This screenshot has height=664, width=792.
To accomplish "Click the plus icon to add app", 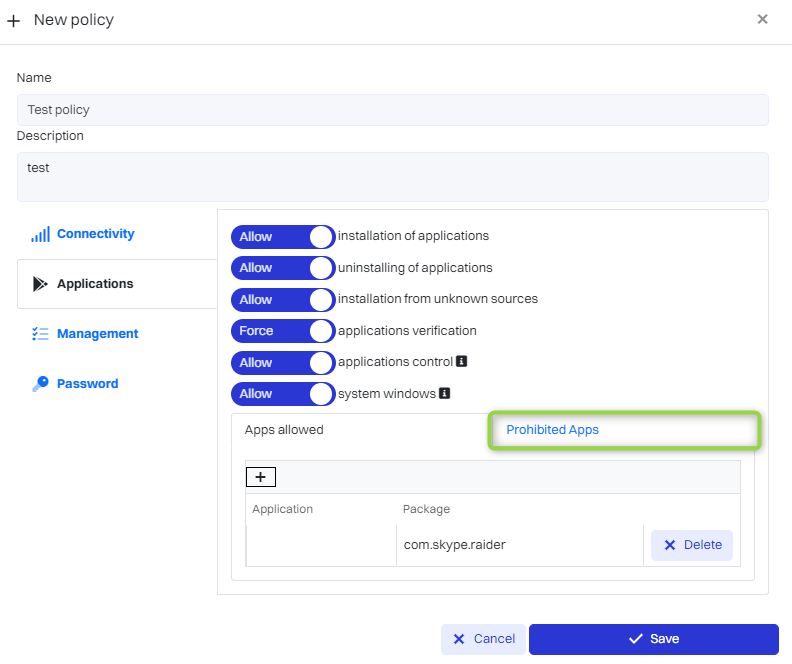I will pos(260,477).
